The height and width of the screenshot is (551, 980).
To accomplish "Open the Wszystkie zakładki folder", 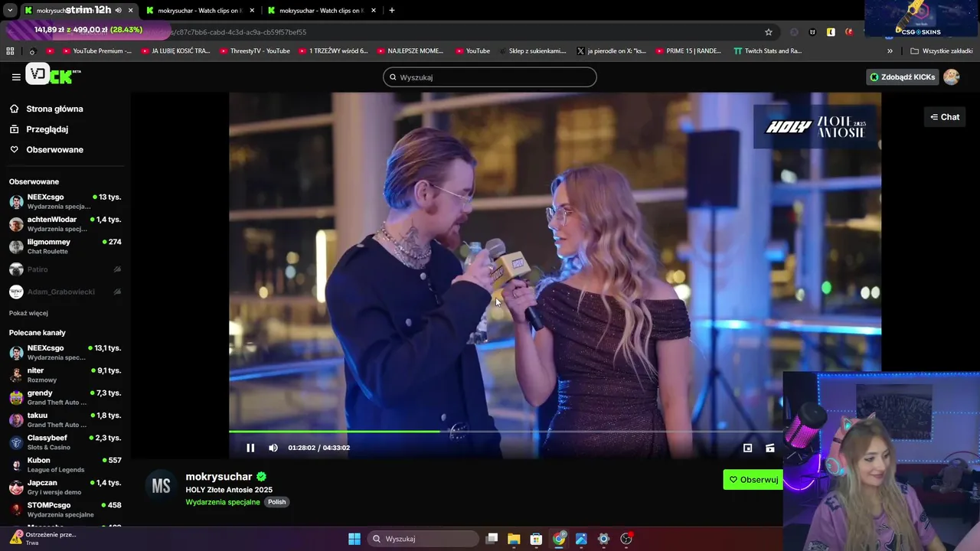I will coord(942,51).
